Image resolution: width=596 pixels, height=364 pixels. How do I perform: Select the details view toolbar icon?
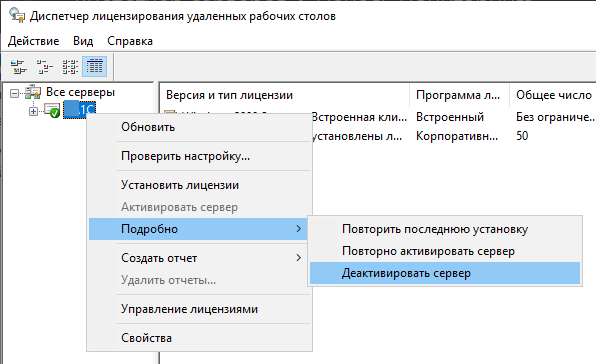pos(95,66)
